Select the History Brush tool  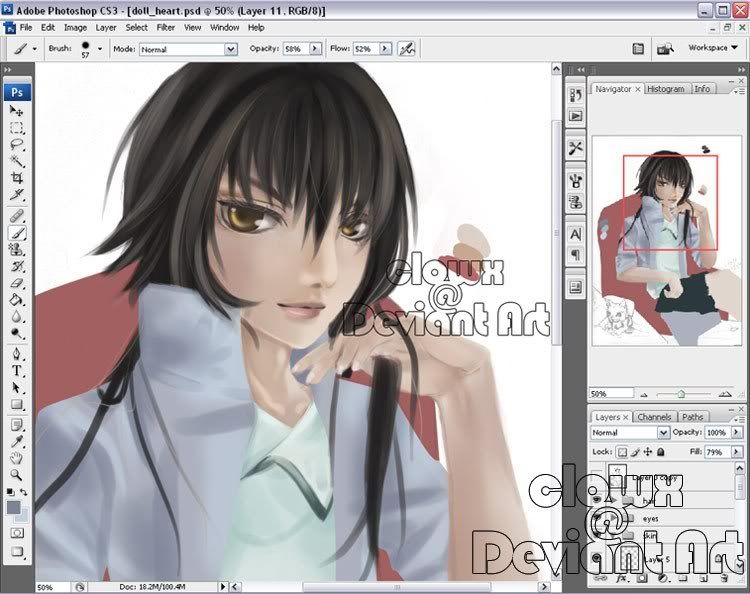click(x=17, y=266)
